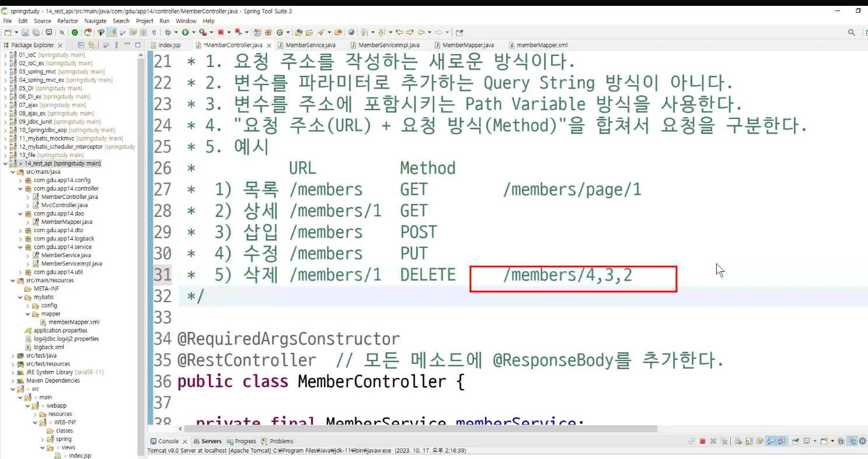Screen dimensions: 868x459
Task: Go back with the yellow Back arrow
Action: pos(421,32)
